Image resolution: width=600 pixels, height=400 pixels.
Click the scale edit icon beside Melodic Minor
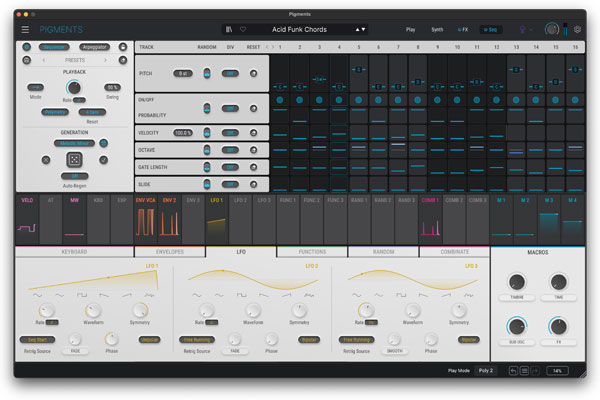click(x=103, y=143)
